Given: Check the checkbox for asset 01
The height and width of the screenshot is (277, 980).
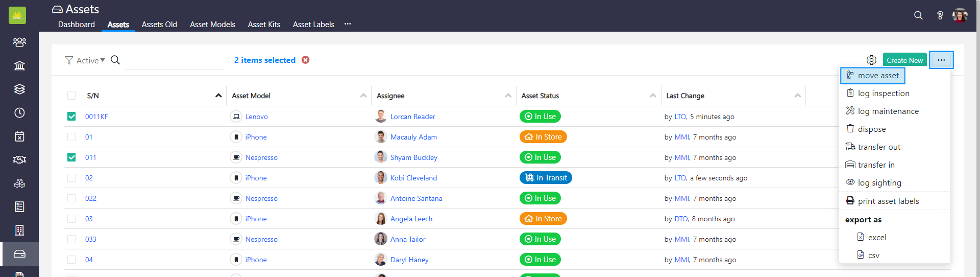Looking at the screenshot, I should [x=71, y=137].
